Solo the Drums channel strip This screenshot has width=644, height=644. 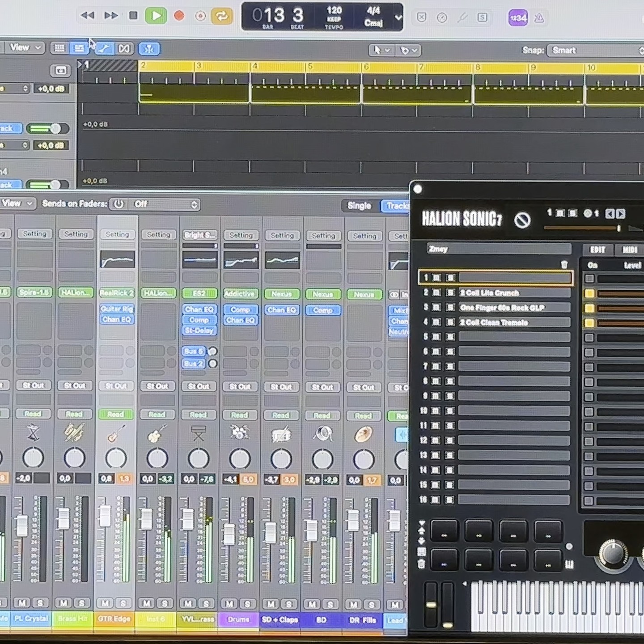[247, 604]
